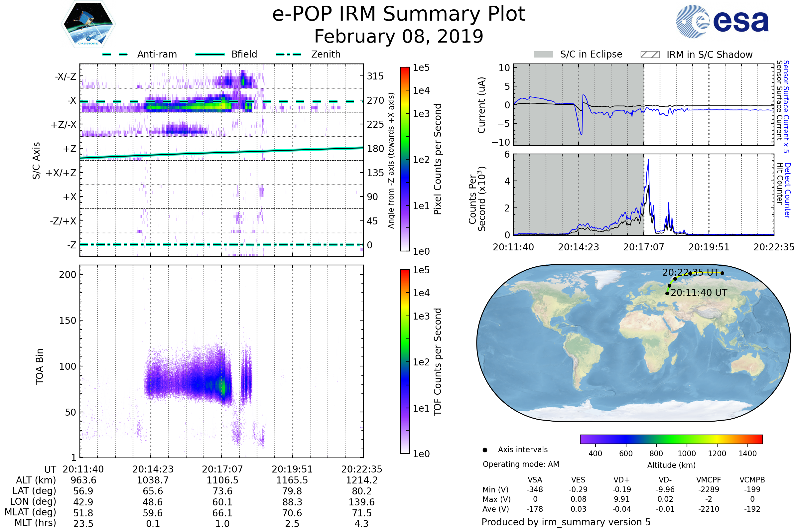This screenshot has width=798, height=532.
Task: Click the blue Detect Counter axis label
Action: (788, 190)
